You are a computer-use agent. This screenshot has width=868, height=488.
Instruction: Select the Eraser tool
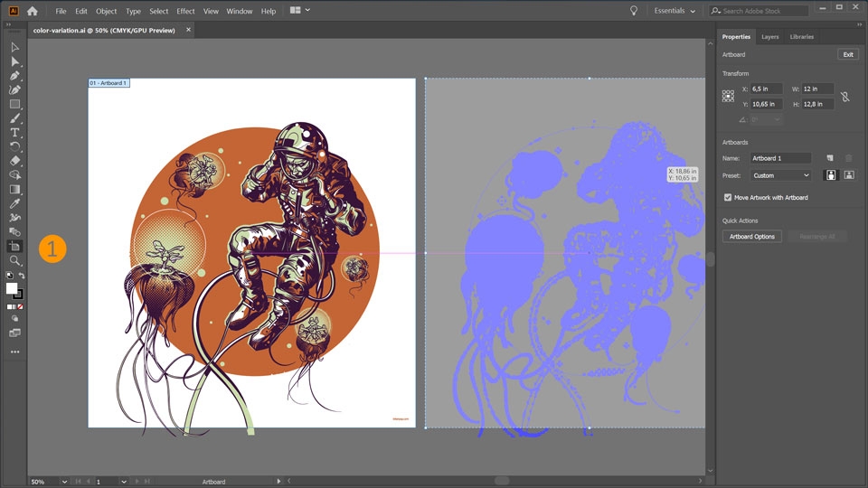click(x=15, y=161)
